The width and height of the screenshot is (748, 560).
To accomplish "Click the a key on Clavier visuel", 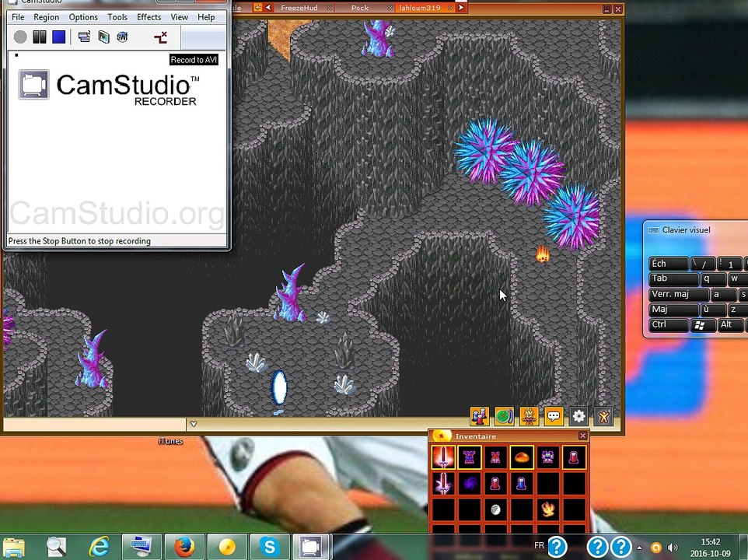I will point(722,294).
